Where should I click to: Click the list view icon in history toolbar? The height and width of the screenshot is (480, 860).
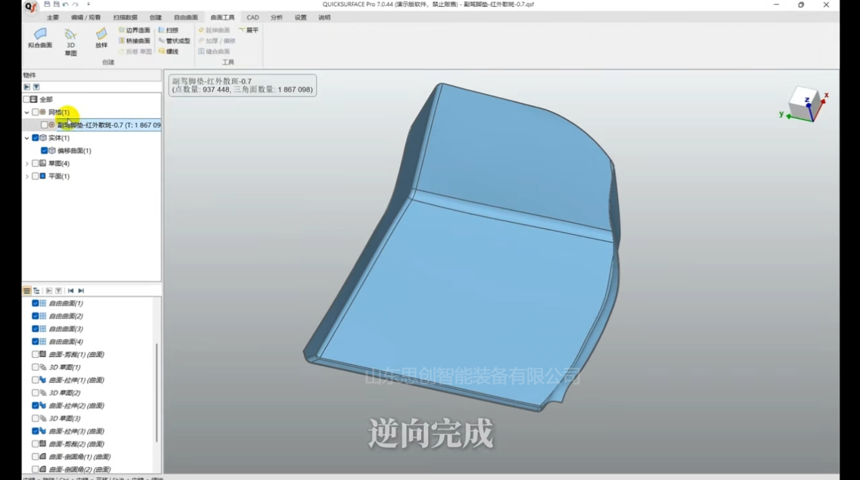click(x=27, y=291)
